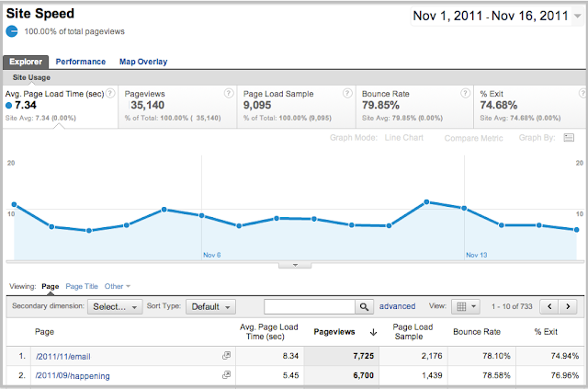Image resolution: width=588 pixels, height=389 pixels.
Task: Open the Secondary dimension Select dropdown
Action: pyautogui.click(x=116, y=306)
